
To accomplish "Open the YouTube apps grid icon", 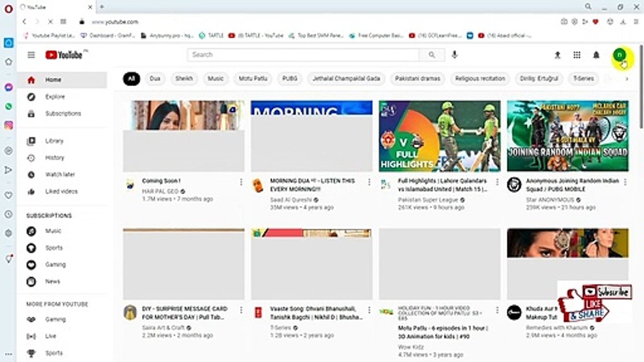I will [x=577, y=55].
